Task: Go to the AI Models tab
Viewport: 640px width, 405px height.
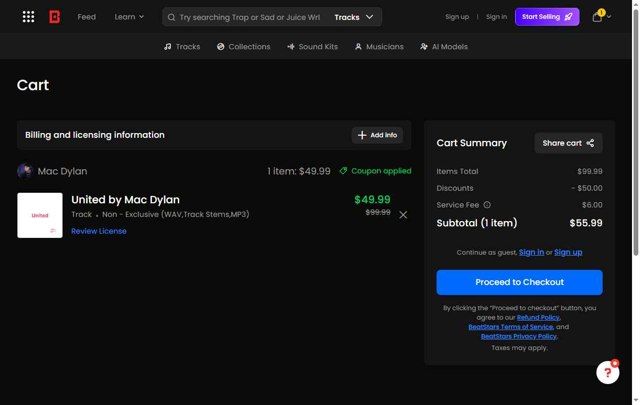Action: [x=444, y=47]
